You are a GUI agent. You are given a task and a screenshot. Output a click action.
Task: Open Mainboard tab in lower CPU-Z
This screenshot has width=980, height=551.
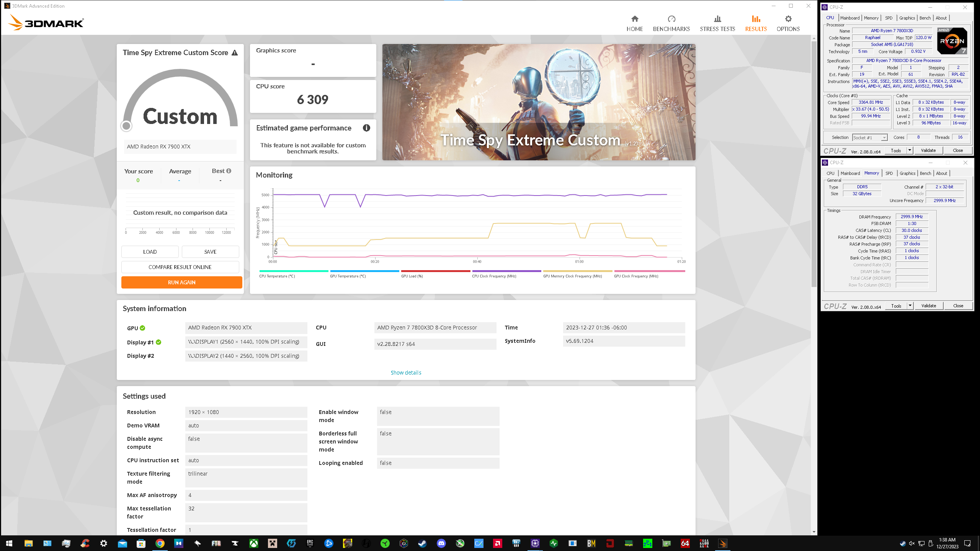[850, 173]
